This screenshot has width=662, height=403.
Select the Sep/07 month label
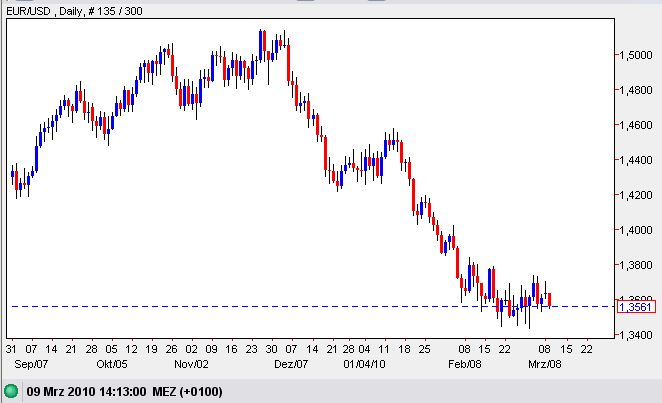tap(31, 364)
